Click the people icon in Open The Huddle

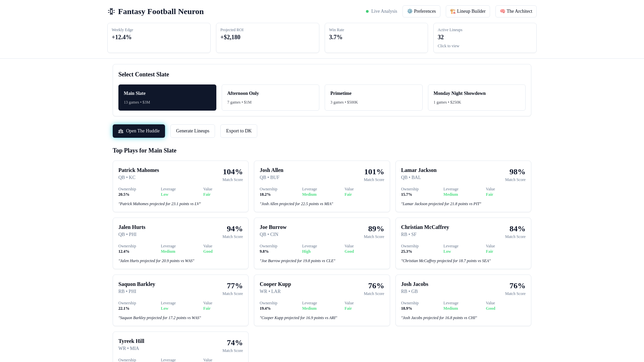tap(121, 131)
